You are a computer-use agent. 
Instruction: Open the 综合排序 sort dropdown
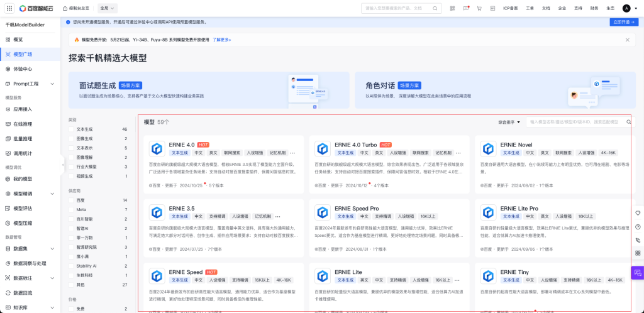pyautogui.click(x=509, y=122)
